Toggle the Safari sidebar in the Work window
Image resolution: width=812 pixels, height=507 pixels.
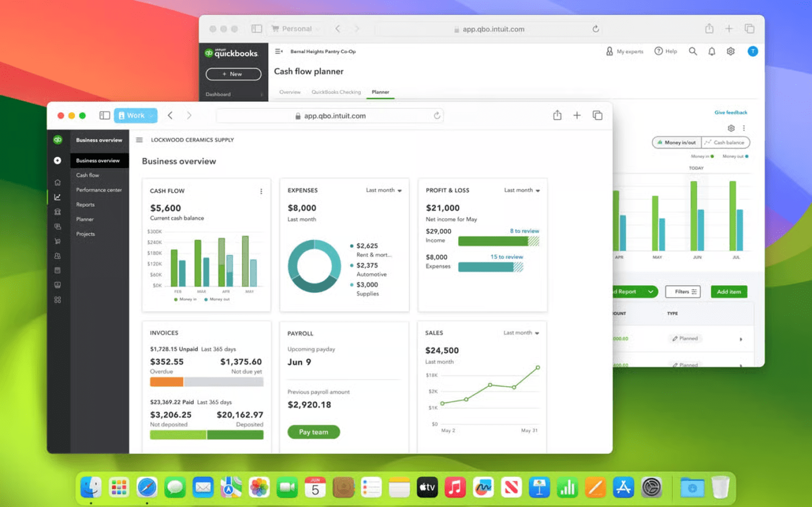pos(105,115)
